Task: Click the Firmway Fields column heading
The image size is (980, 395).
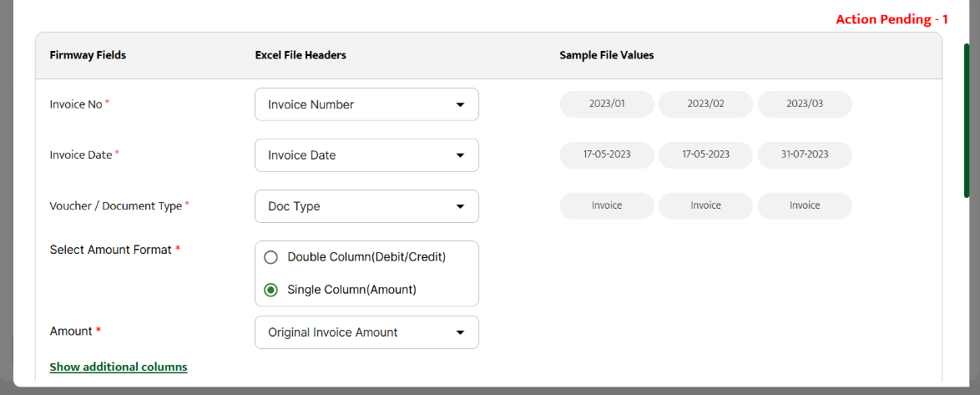Action: click(88, 55)
